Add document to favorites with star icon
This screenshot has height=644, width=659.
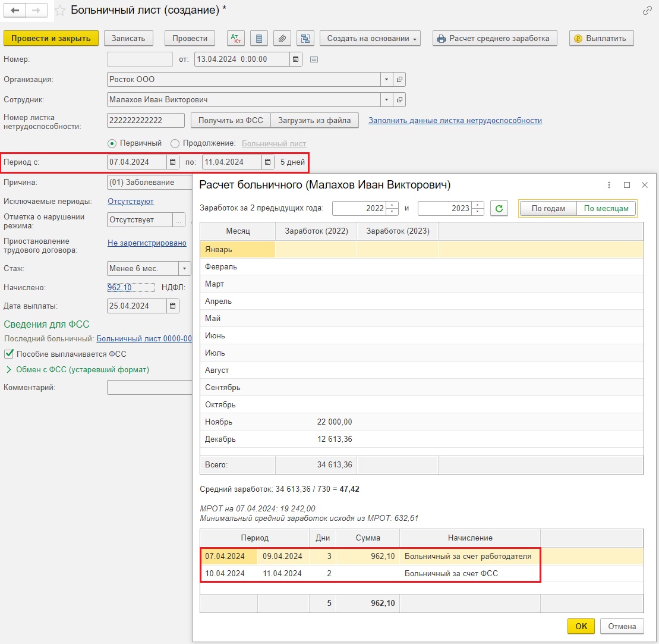60,11
